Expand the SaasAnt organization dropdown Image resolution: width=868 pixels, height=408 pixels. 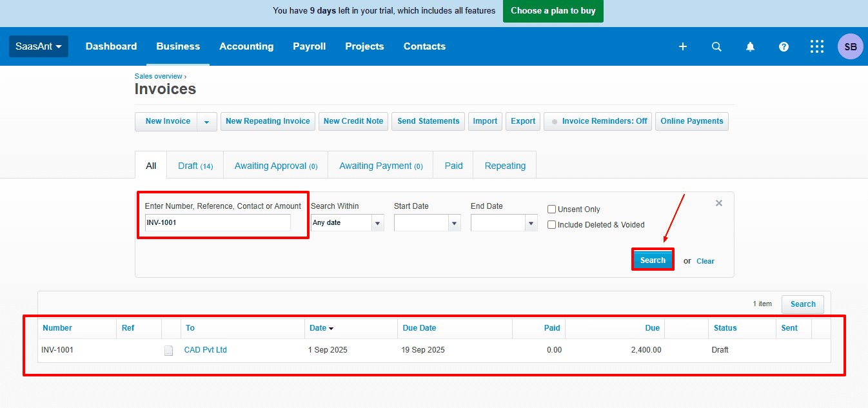(x=39, y=46)
